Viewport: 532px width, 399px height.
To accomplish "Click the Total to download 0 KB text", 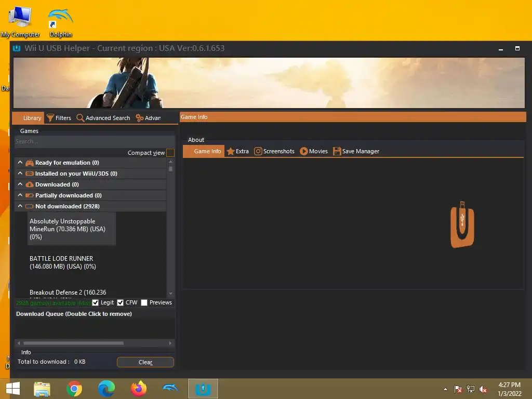I will 51,362.
